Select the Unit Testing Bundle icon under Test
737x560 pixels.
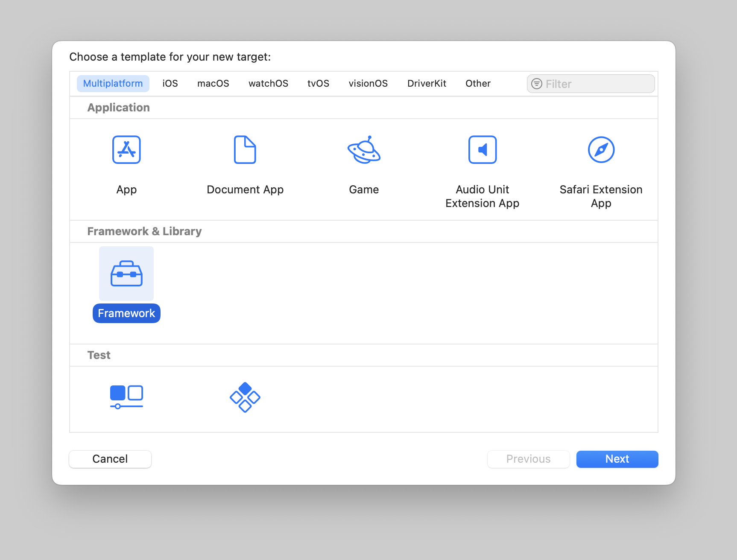click(245, 397)
